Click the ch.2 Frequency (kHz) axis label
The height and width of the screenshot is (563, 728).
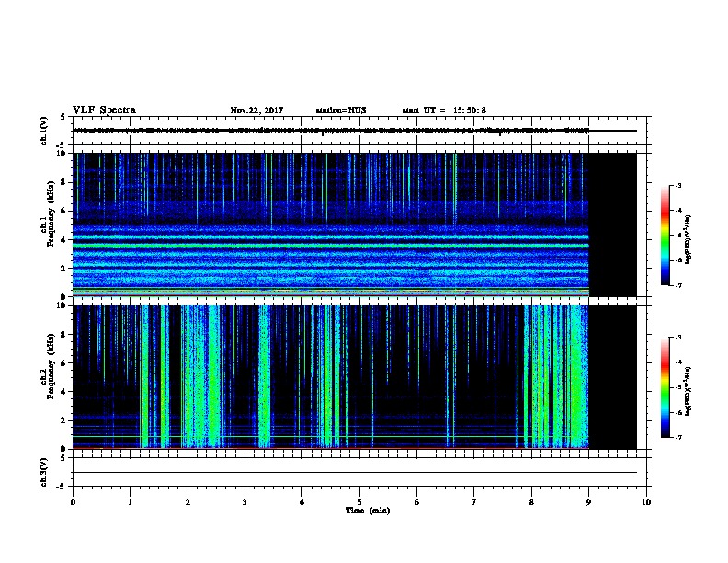pos(49,366)
